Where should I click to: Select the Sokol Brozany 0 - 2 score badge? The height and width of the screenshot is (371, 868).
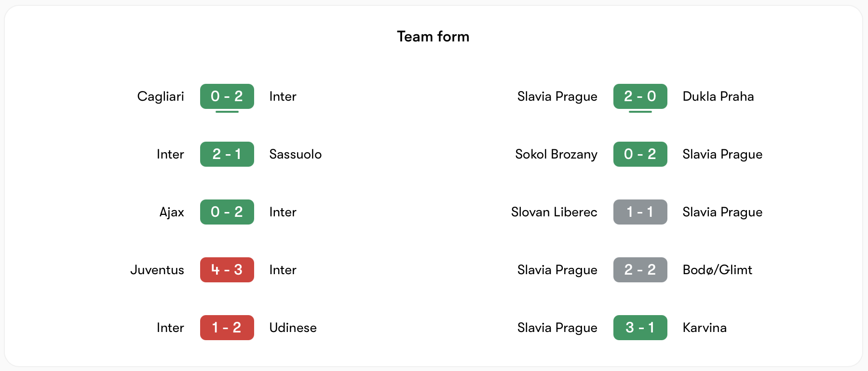pyautogui.click(x=640, y=154)
